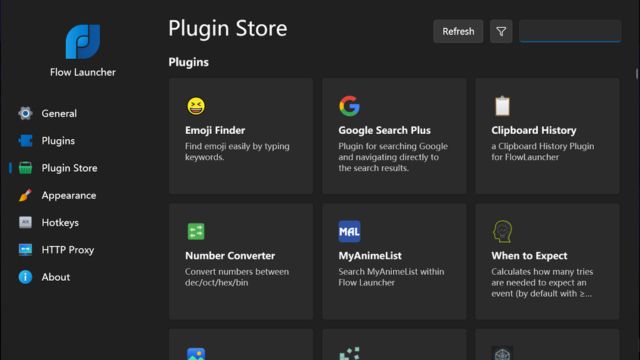Image resolution: width=640 pixels, height=360 pixels.
Task: Click the Number Converter green icon
Action: [196, 231]
